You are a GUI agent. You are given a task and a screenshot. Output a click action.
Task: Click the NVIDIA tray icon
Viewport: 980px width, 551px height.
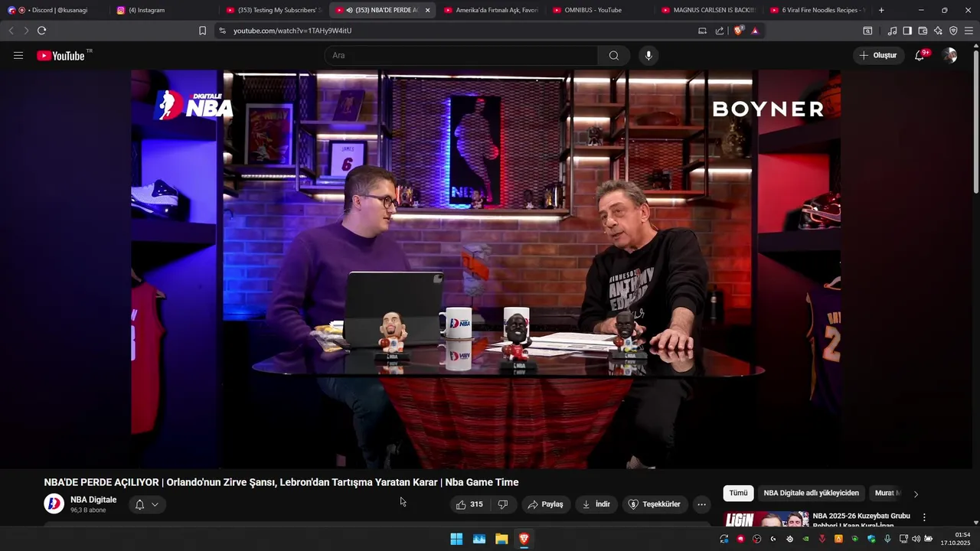coord(805,539)
